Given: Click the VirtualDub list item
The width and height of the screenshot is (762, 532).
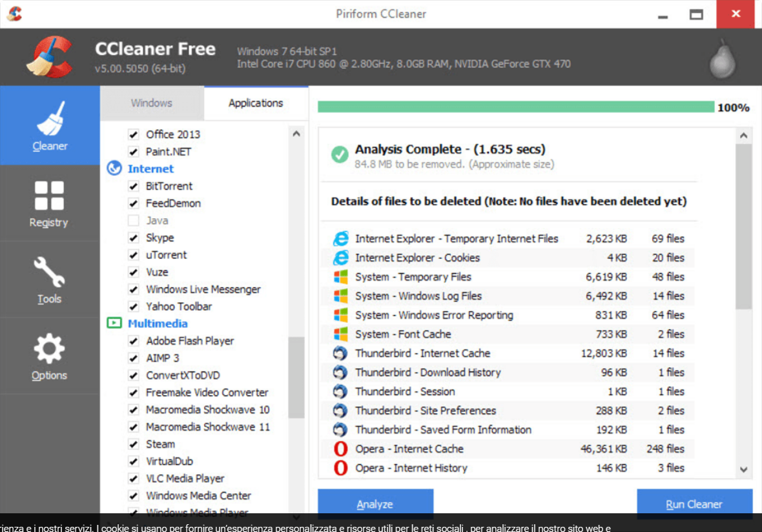Looking at the screenshot, I should tap(170, 462).
